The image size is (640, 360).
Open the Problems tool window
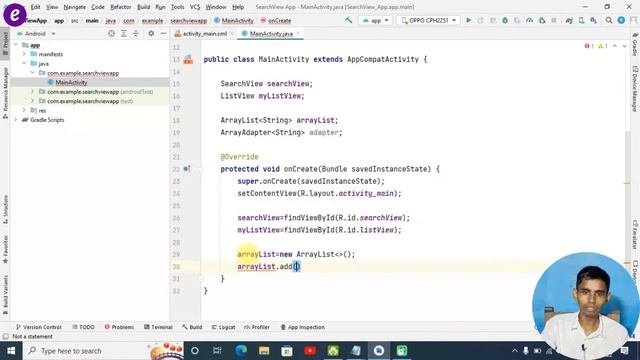point(119,327)
